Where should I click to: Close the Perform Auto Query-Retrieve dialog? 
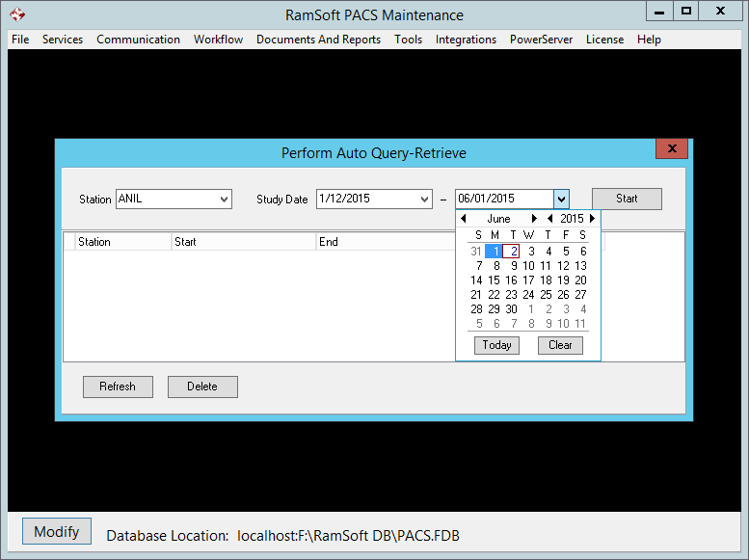pos(671,148)
